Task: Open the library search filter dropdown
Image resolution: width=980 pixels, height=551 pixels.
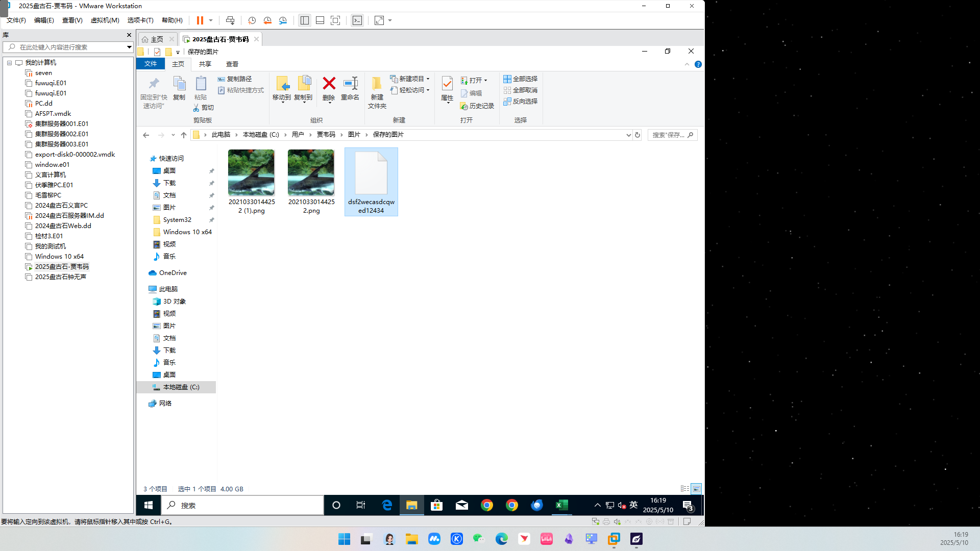Action: tap(129, 47)
